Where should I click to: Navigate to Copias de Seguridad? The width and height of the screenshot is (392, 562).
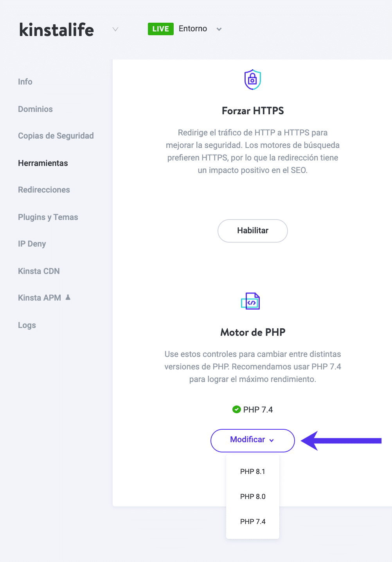tap(56, 136)
